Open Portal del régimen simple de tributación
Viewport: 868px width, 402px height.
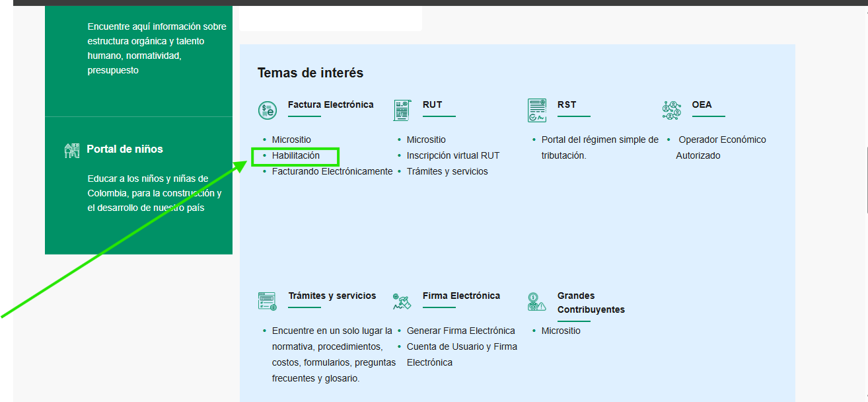click(x=600, y=147)
